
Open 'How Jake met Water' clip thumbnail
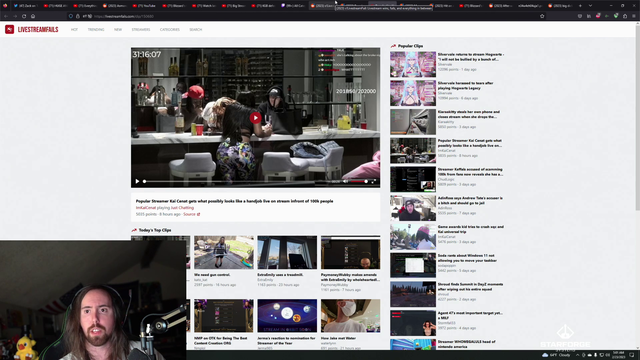pos(350,316)
